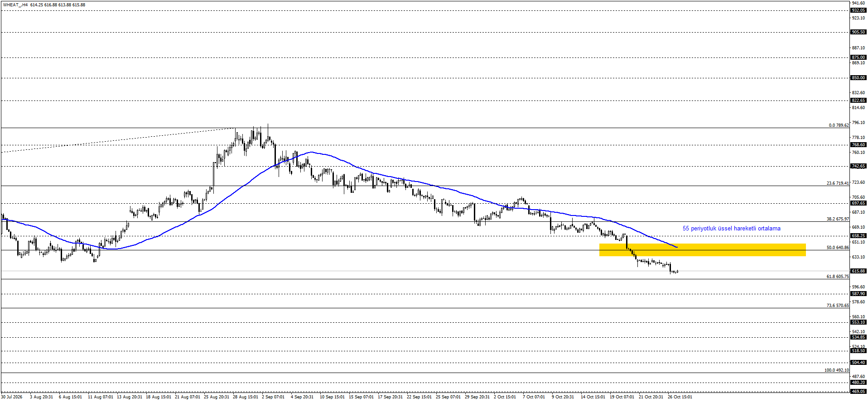Viewport: 868px width, 402px height.
Task: Click the current price tag 615.88
Action: [858, 271]
